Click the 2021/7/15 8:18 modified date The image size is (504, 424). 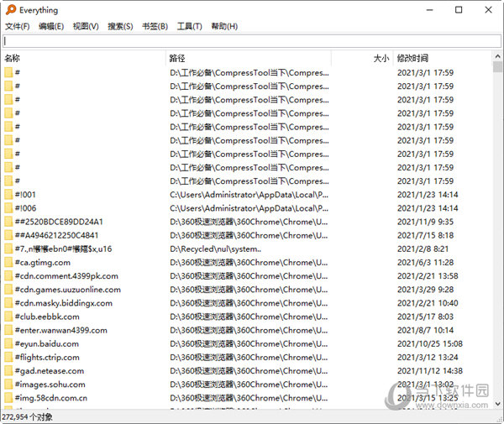pyautogui.click(x=425, y=235)
